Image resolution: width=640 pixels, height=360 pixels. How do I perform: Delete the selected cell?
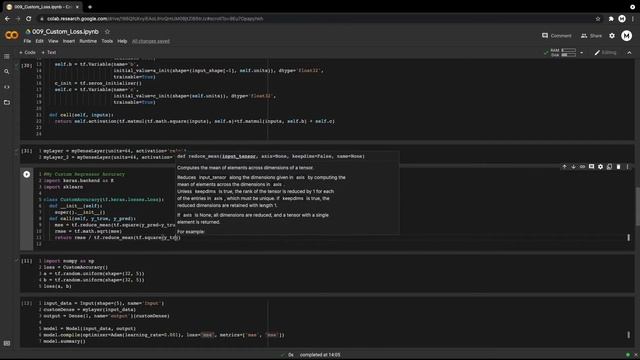tap(618, 167)
